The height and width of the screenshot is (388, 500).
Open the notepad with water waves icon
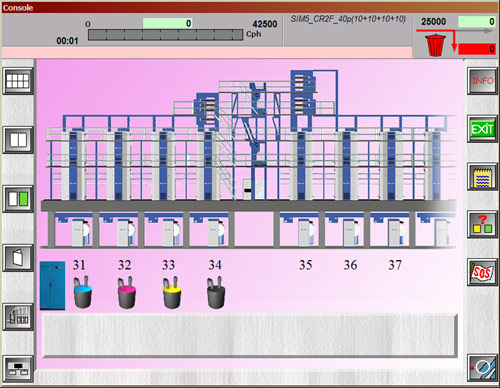(x=482, y=177)
